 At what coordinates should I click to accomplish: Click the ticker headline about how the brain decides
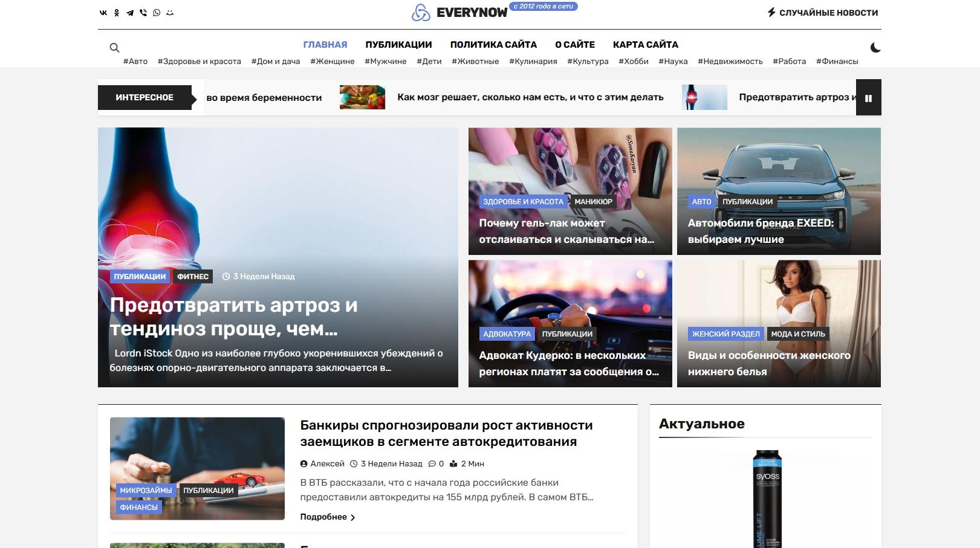(x=530, y=97)
